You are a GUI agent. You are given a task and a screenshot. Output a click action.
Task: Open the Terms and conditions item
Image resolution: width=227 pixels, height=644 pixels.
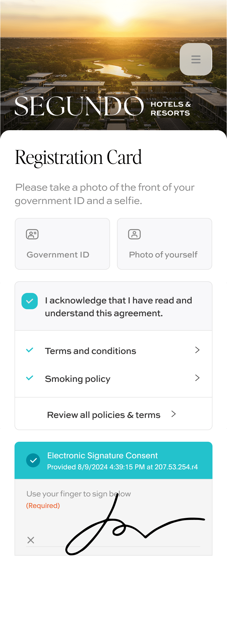pyautogui.click(x=91, y=351)
